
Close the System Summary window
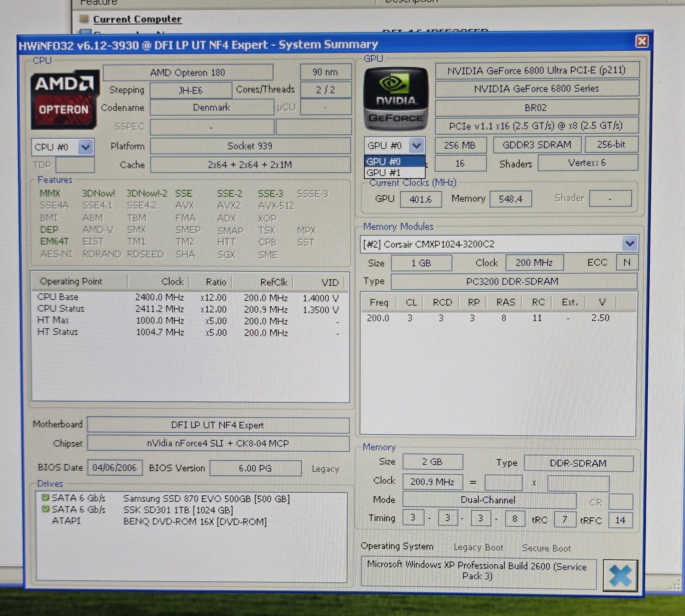click(641, 42)
